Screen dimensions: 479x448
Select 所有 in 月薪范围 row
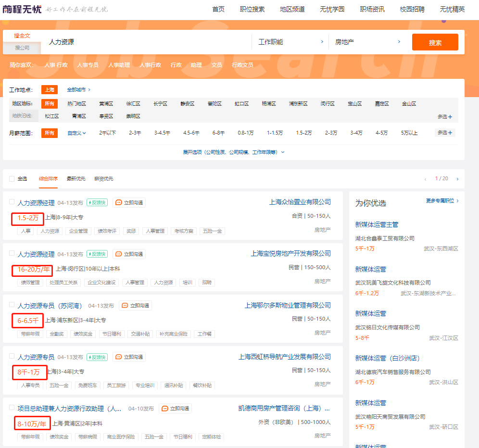[50, 133]
